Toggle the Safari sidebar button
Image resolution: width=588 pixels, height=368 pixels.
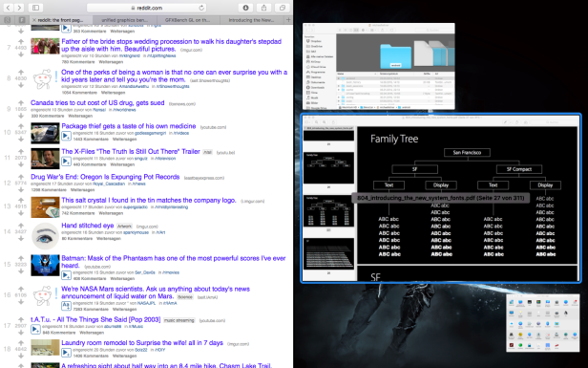pos(35,8)
